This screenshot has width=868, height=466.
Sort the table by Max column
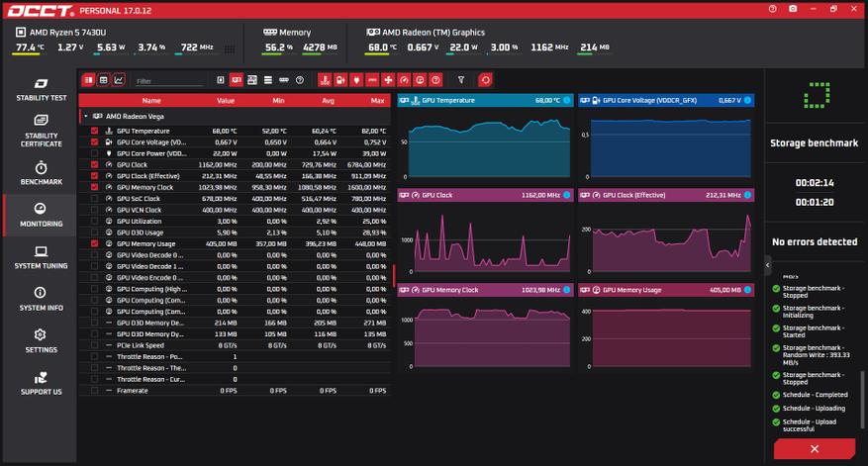[x=377, y=101]
